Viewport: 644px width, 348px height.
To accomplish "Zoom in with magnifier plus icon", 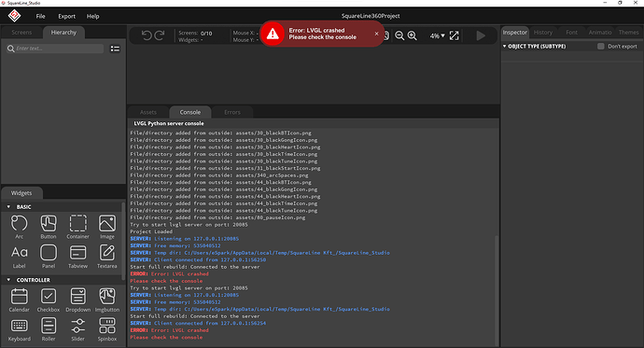I will pos(413,35).
